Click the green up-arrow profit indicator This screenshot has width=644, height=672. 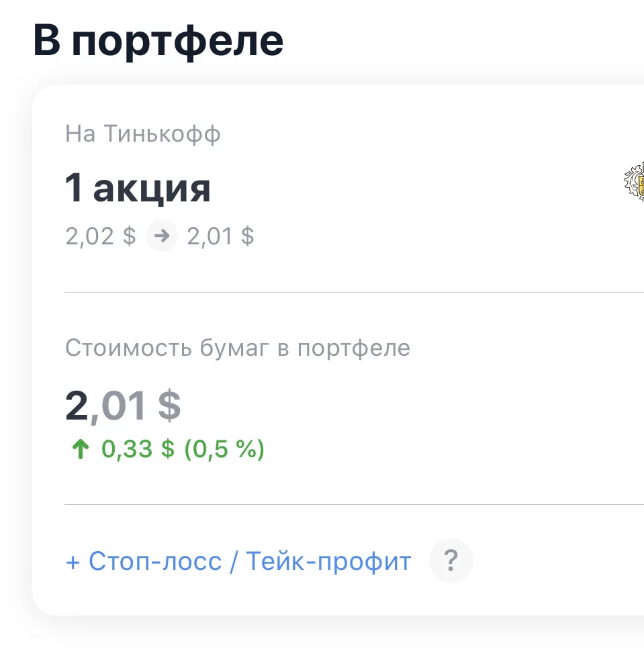click(x=81, y=450)
